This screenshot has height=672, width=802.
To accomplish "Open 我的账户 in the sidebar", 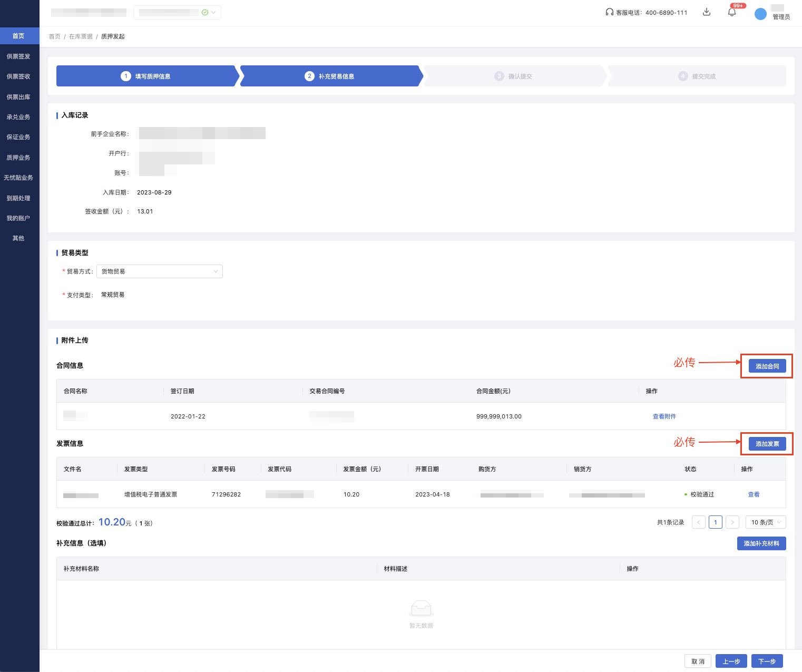I will click(x=18, y=218).
